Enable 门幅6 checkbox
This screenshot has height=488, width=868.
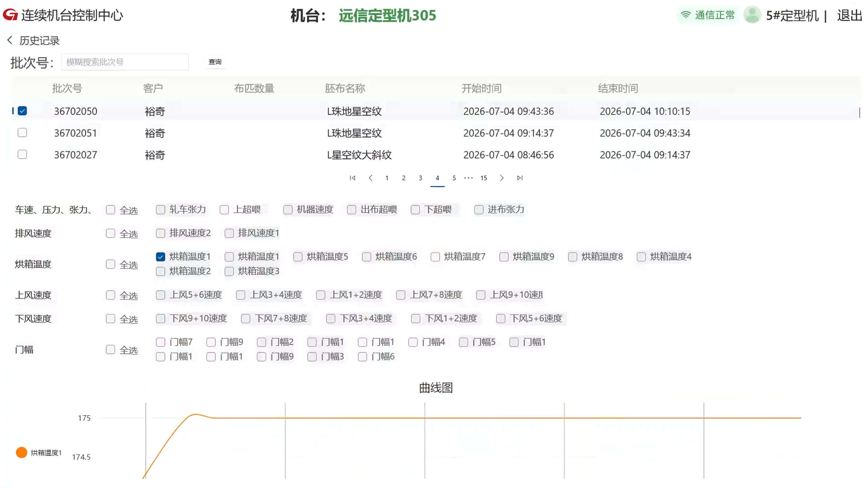click(363, 357)
